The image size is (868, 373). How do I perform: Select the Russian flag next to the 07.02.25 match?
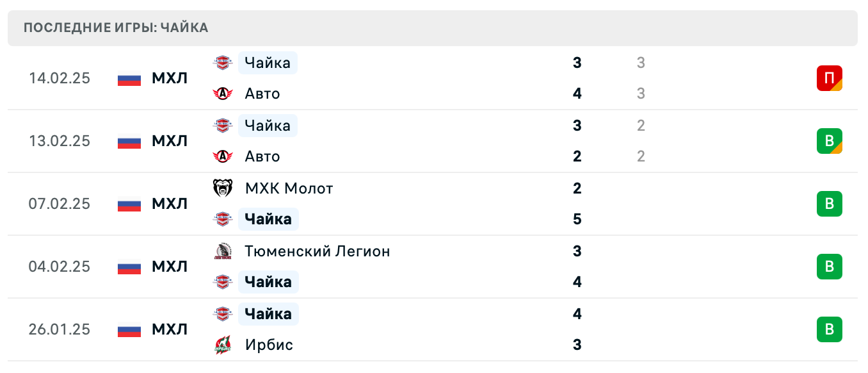[x=129, y=204]
